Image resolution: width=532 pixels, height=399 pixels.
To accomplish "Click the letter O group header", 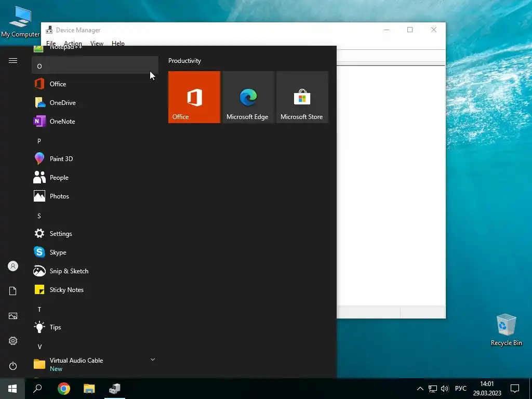I will pos(95,65).
